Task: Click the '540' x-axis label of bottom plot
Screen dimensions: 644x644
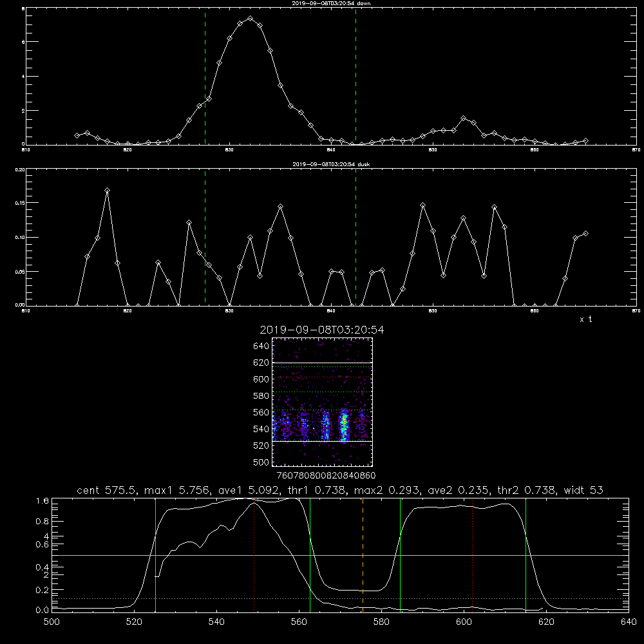Action: 216,621
